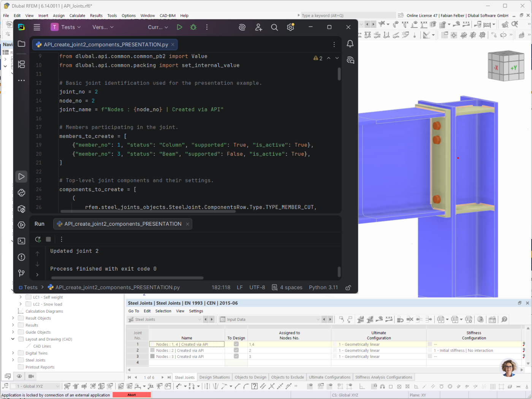Open the Calculate menu in RFEM

tap(77, 16)
